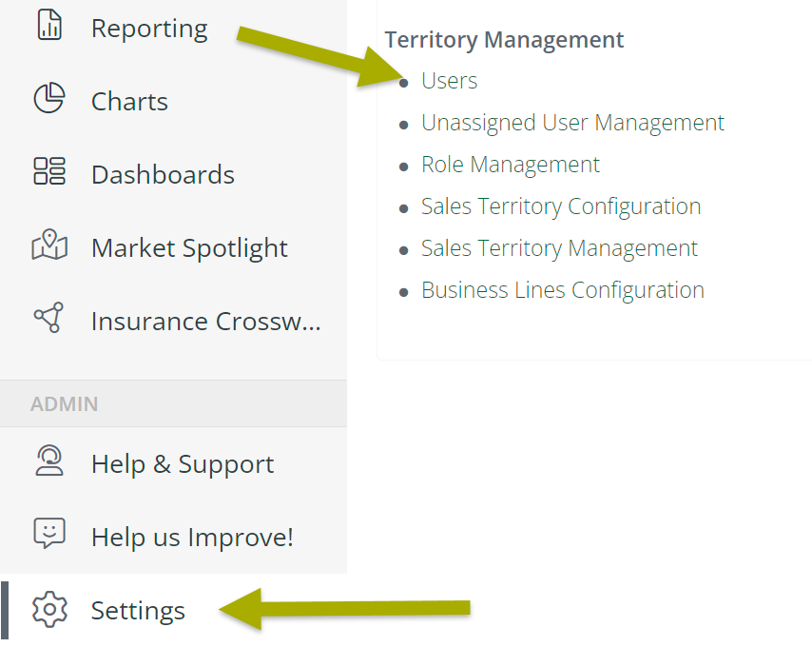This screenshot has height=647, width=812.
Task: Open Unassigned User Management link
Action: [572, 124]
